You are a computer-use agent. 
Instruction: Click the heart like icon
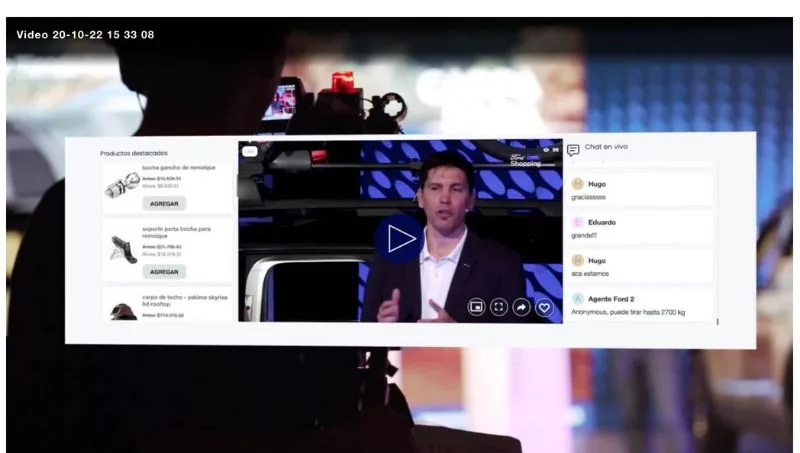click(544, 307)
